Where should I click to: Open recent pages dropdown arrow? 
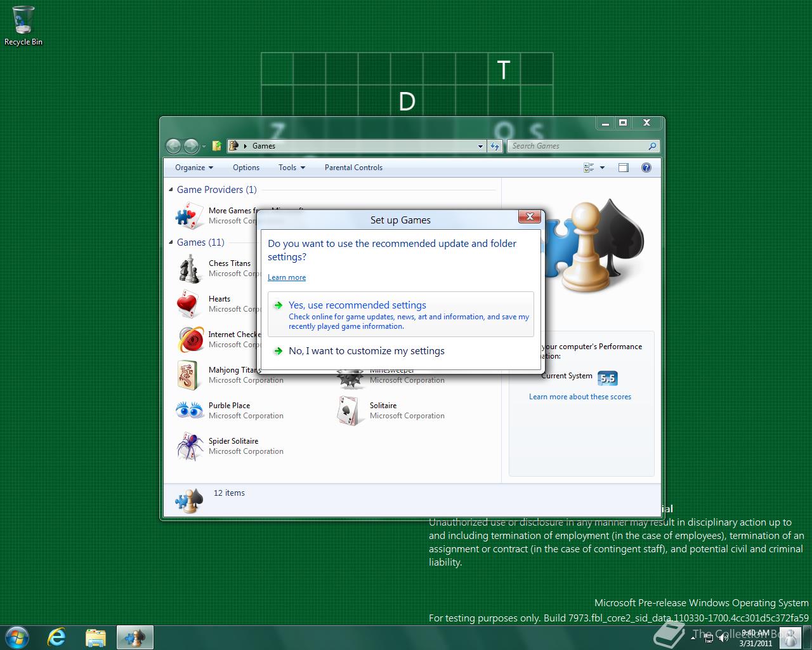point(204,147)
